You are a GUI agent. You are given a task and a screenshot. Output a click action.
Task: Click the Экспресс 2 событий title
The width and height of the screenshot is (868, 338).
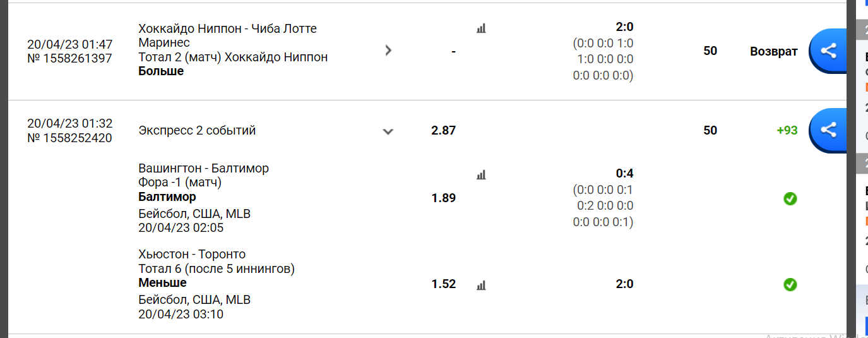(x=197, y=131)
